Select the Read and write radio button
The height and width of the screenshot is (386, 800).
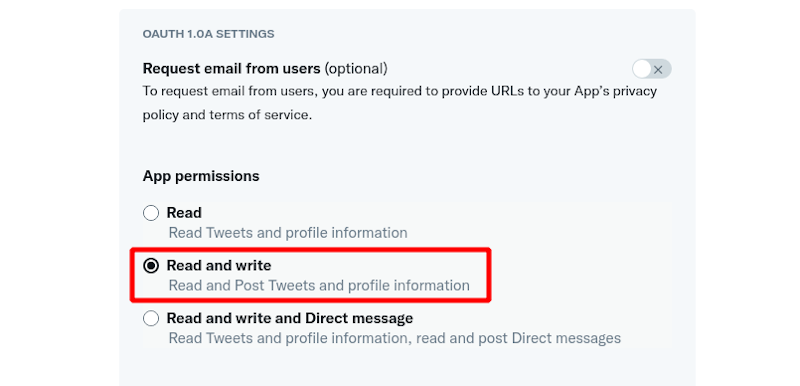click(x=151, y=266)
